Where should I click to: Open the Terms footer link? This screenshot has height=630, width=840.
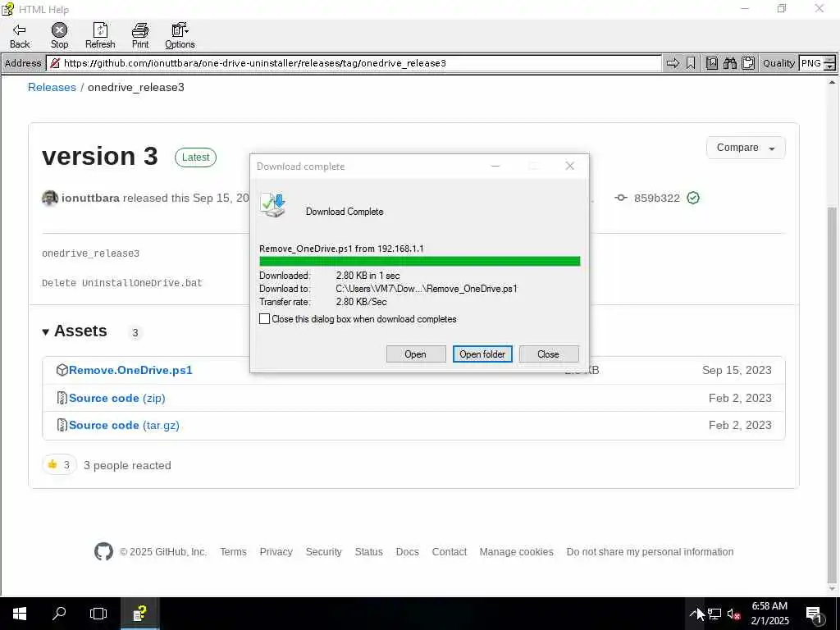[233, 552]
